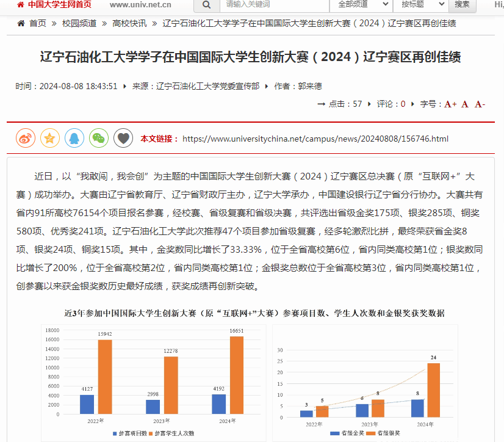Increase font size with A+
The height and width of the screenshot is (442, 504).
tap(450, 104)
